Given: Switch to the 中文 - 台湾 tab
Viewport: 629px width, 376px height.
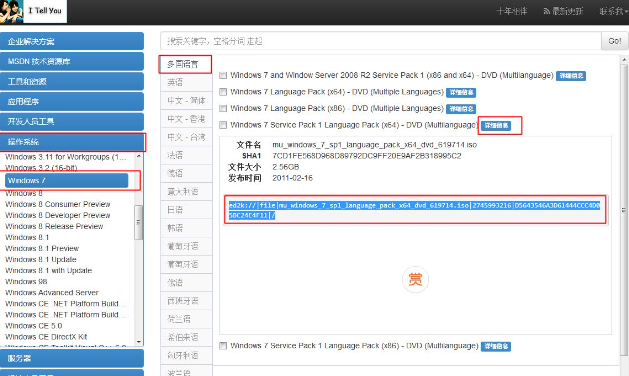Looking at the screenshot, I should tap(187, 137).
